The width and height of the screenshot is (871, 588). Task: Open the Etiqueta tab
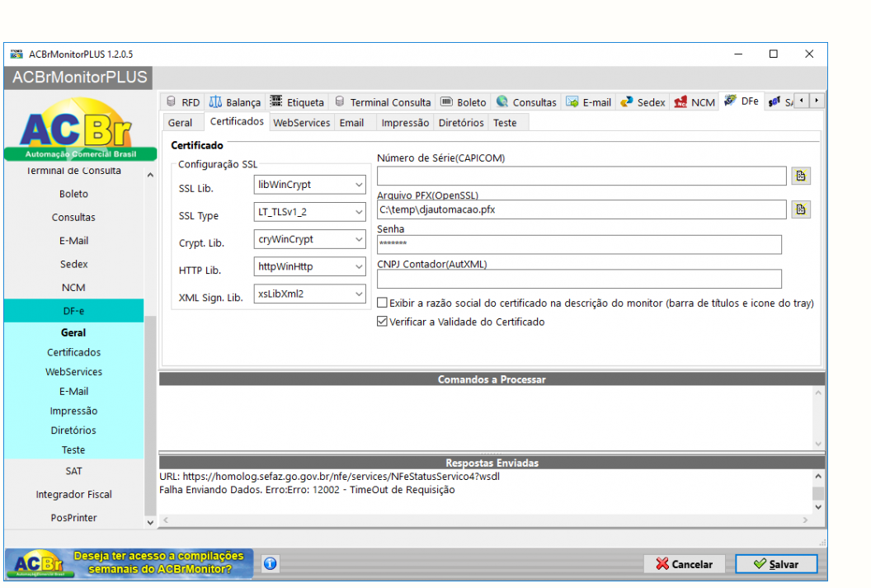[297, 102]
